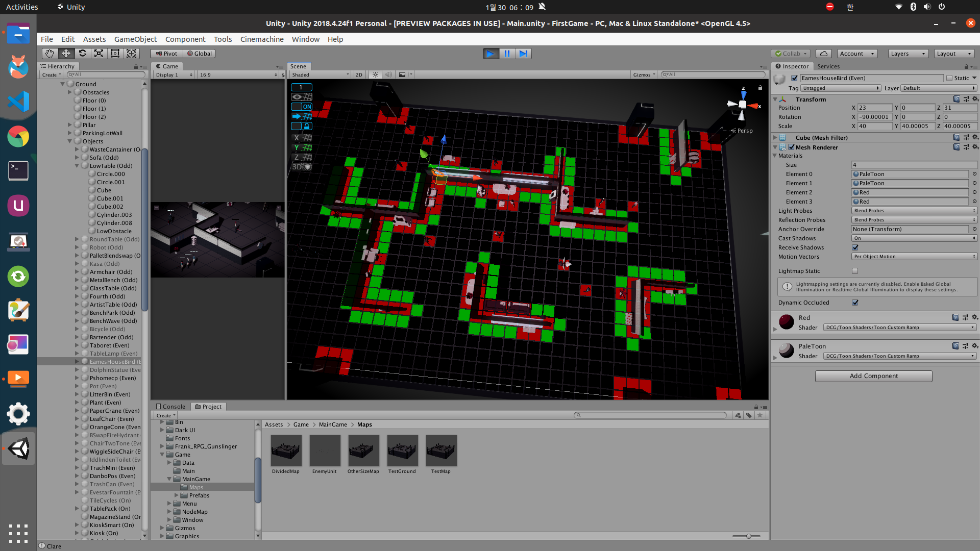Click the Add Component button
The image size is (980, 551).
(873, 376)
